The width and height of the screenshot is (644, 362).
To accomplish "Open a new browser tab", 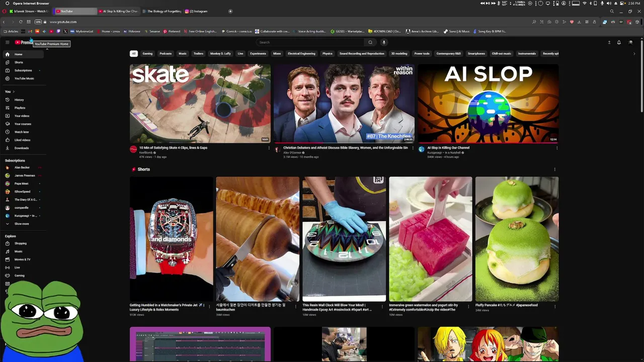I will 230,11.
